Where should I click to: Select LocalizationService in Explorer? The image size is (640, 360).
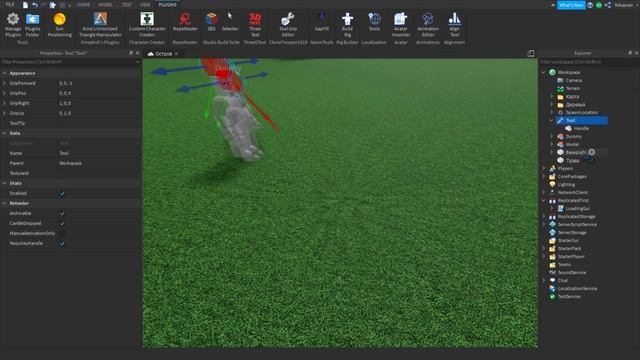click(577, 289)
